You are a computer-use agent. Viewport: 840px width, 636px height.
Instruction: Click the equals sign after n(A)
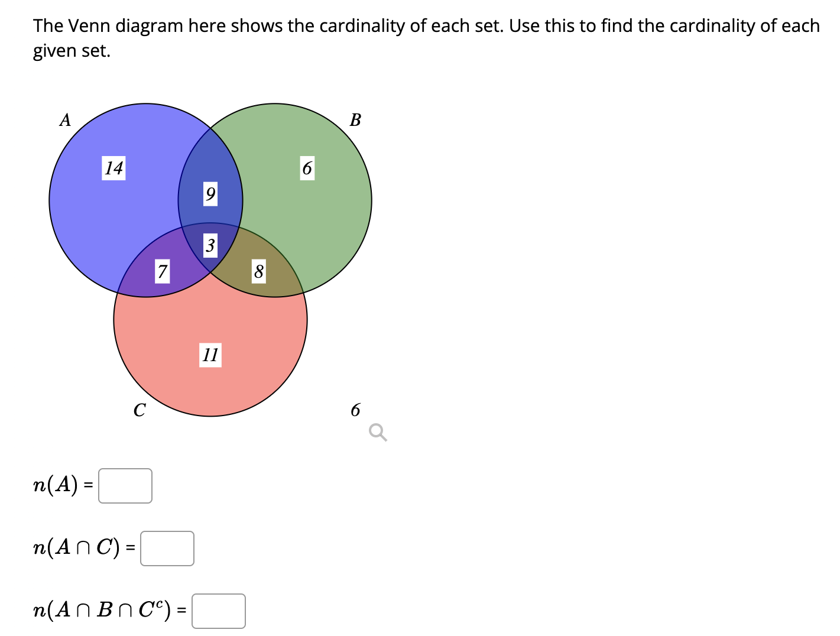88,485
